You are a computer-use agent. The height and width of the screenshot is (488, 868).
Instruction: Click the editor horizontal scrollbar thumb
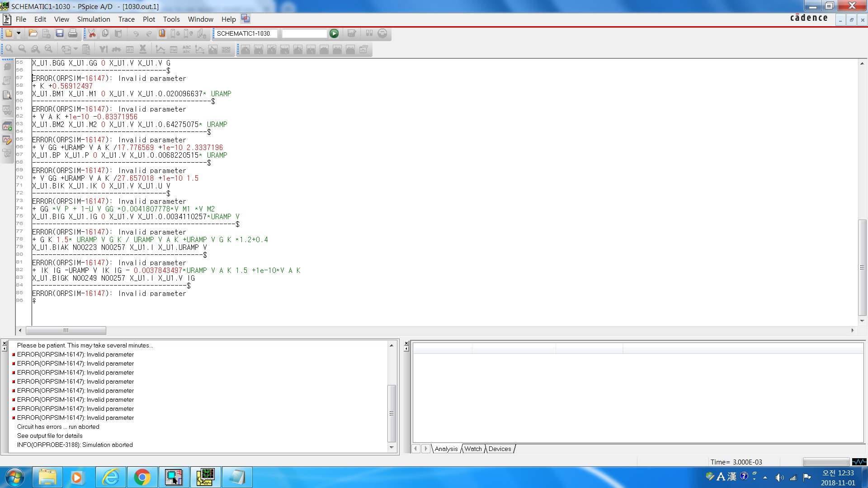[66, 330]
